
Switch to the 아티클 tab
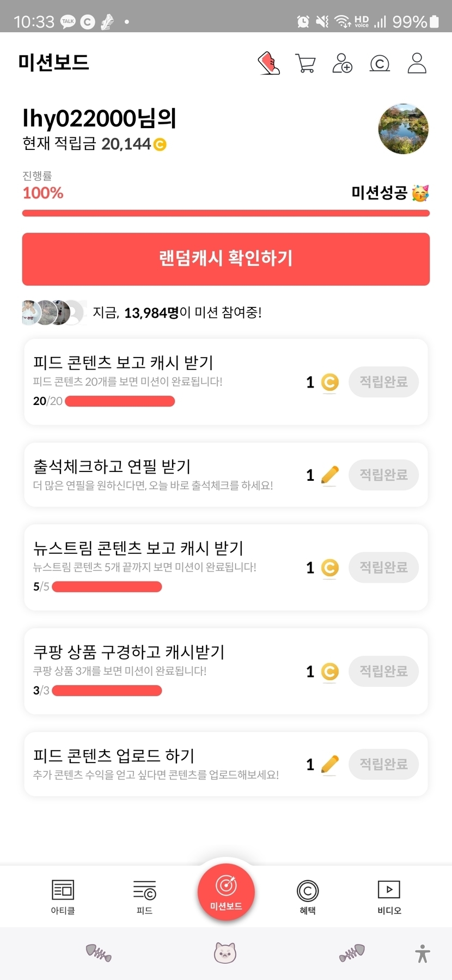click(x=63, y=897)
